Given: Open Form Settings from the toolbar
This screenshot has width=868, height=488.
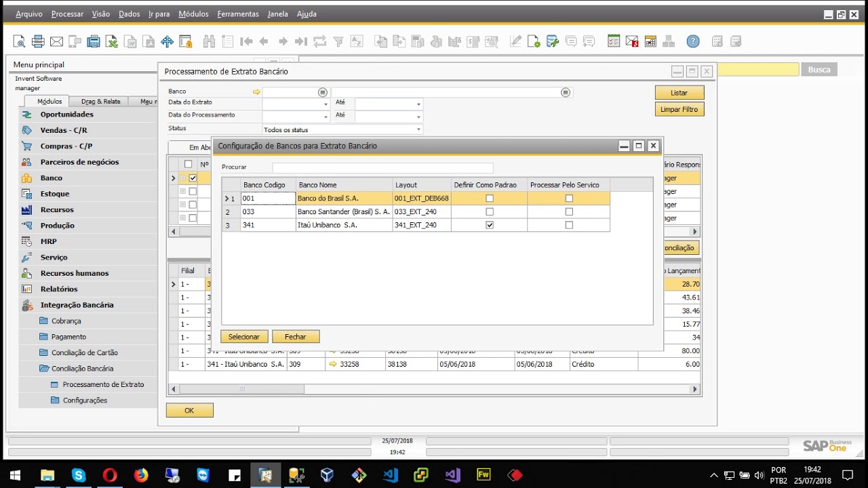Looking at the screenshot, I should click(x=534, y=41).
